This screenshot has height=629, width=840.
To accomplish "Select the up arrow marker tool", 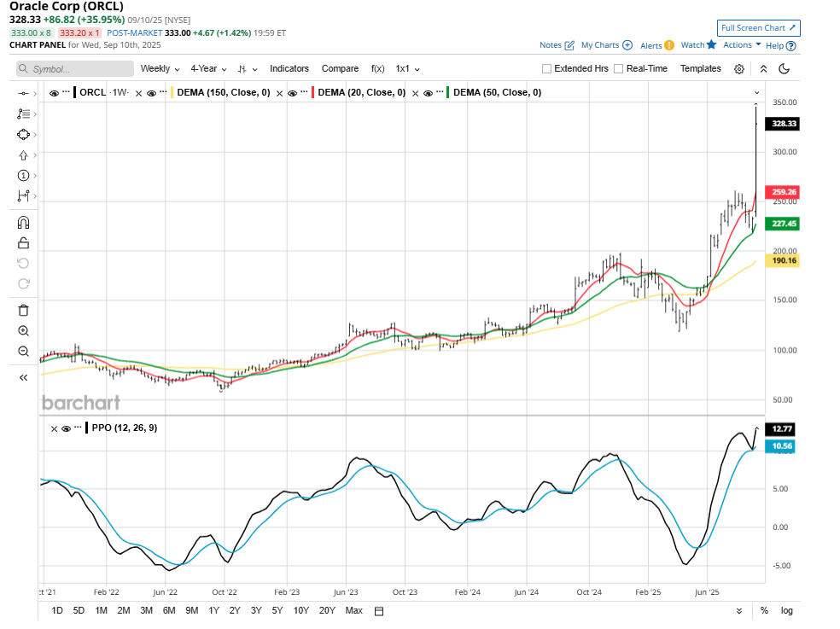I will point(23,155).
